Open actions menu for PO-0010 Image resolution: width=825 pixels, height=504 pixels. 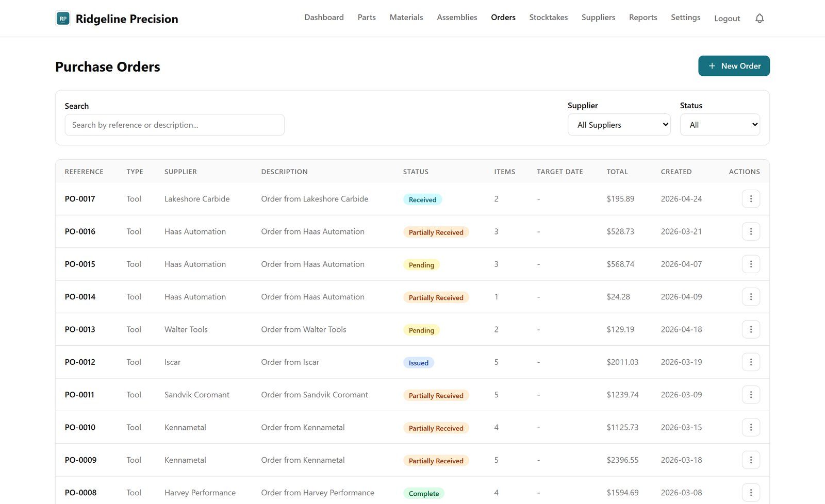[751, 427]
